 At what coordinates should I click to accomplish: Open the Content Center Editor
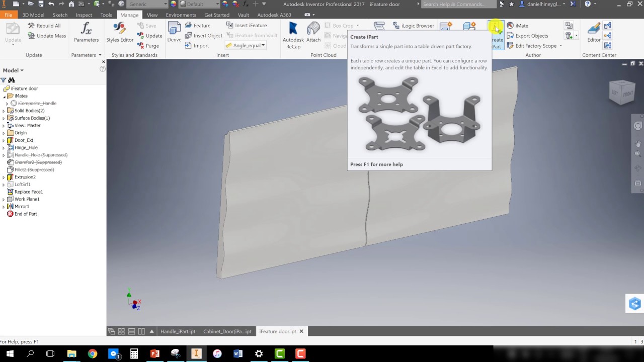click(x=594, y=32)
